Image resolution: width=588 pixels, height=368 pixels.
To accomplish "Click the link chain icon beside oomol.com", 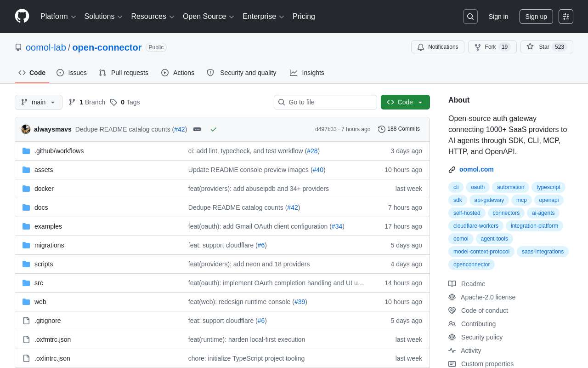I will 452,170.
